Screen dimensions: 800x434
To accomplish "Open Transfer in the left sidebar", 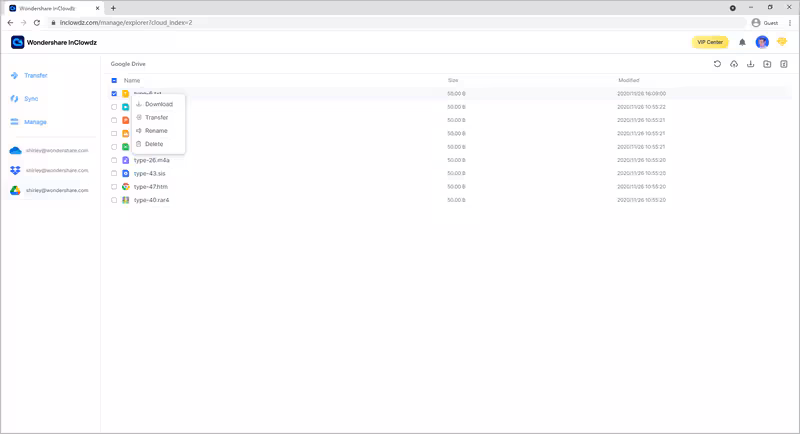I will (29, 75).
